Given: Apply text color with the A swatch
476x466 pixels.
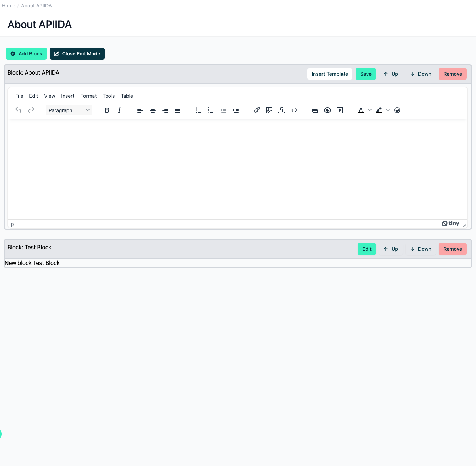Looking at the screenshot, I should click(361, 110).
